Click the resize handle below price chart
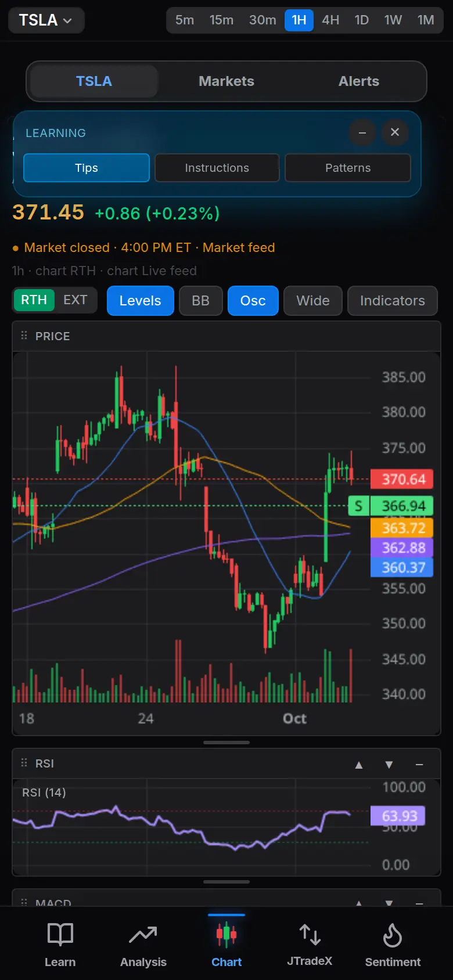 click(227, 743)
